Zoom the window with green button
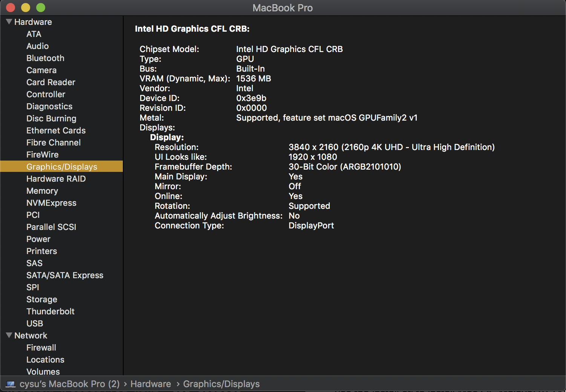The height and width of the screenshot is (392, 566). tap(41, 8)
